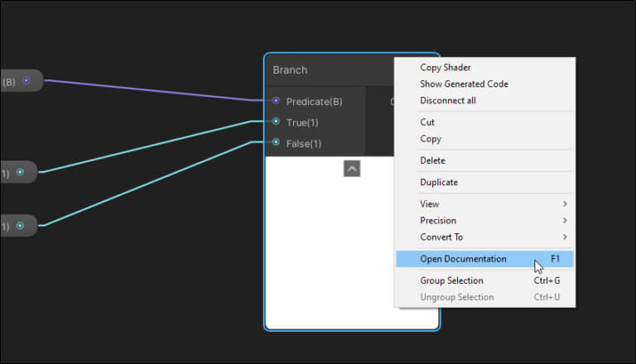The width and height of the screenshot is (636, 364).
Task: Click the purple (B) output port on left node
Action: 26,81
